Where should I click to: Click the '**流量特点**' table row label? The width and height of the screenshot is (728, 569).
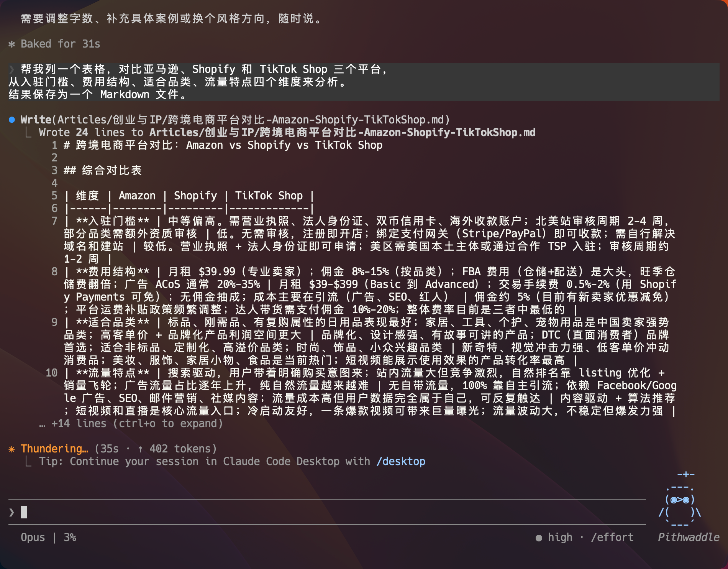[113, 373]
